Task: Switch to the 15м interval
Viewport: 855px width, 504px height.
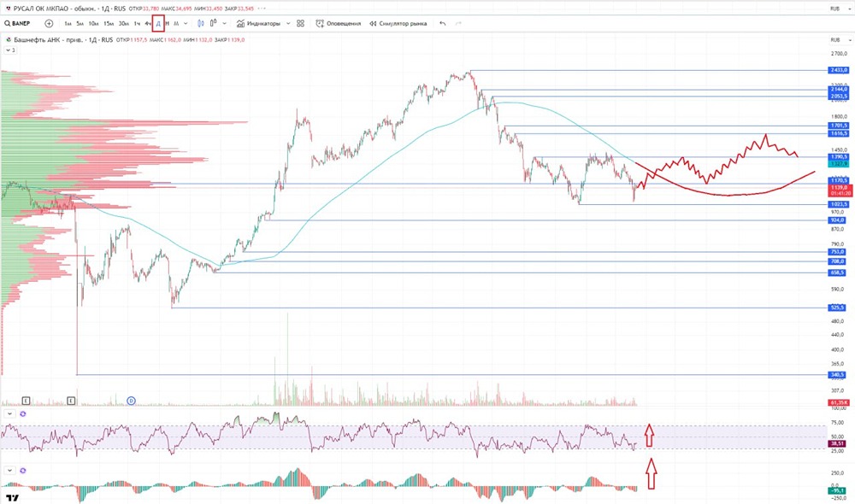Action: click(109, 23)
